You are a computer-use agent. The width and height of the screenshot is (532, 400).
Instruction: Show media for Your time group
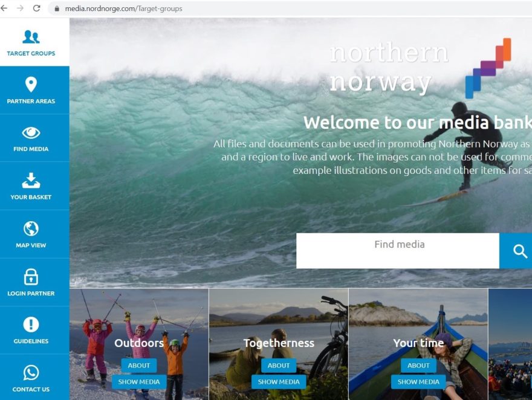pyautogui.click(x=418, y=382)
